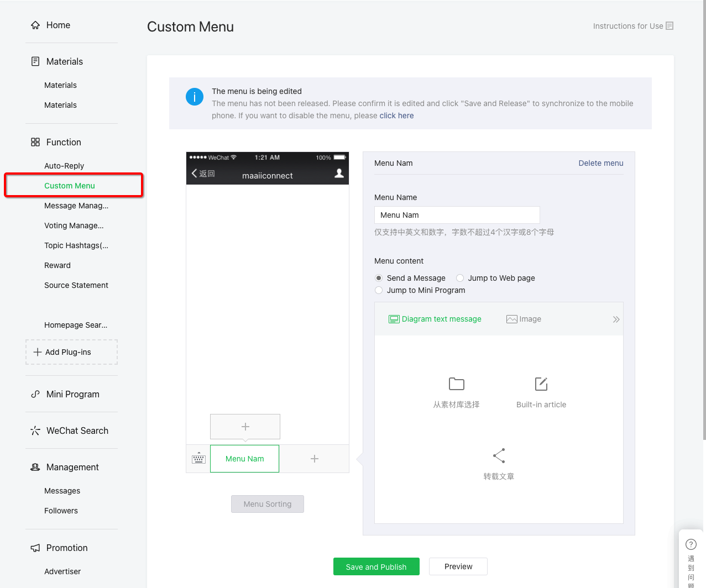The image size is (706, 588).
Task: Click the Mini Program icon in sidebar
Action: (x=35, y=394)
